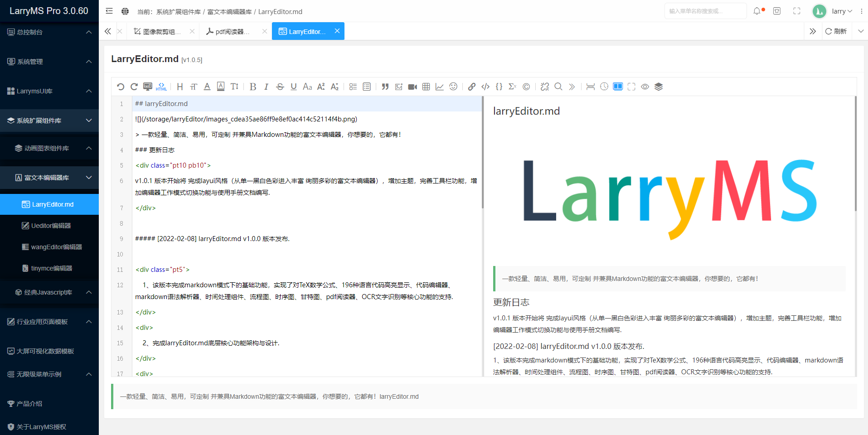Switch to HTML mode icon
Screen dimensions: 868x435
161,87
